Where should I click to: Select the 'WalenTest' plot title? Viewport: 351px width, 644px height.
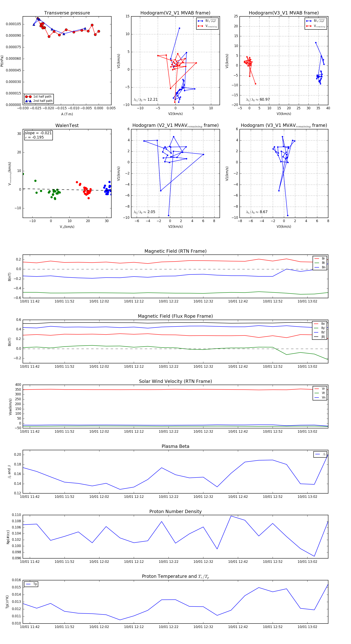pyautogui.click(x=67, y=125)
